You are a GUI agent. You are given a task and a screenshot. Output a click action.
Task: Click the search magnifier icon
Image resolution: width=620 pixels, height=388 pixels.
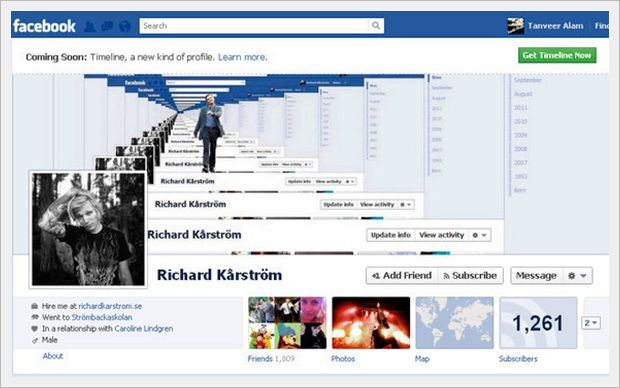376,26
